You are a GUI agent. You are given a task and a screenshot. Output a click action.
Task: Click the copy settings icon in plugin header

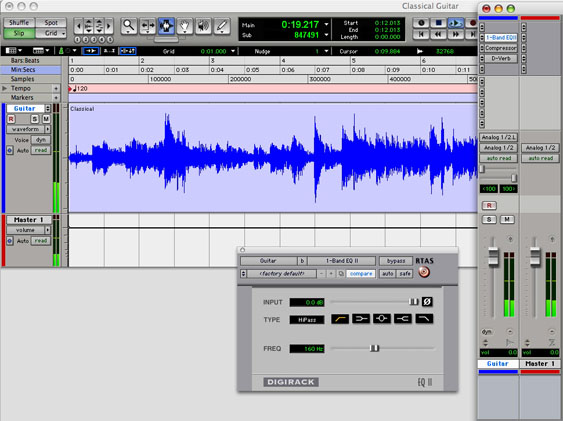click(x=341, y=274)
